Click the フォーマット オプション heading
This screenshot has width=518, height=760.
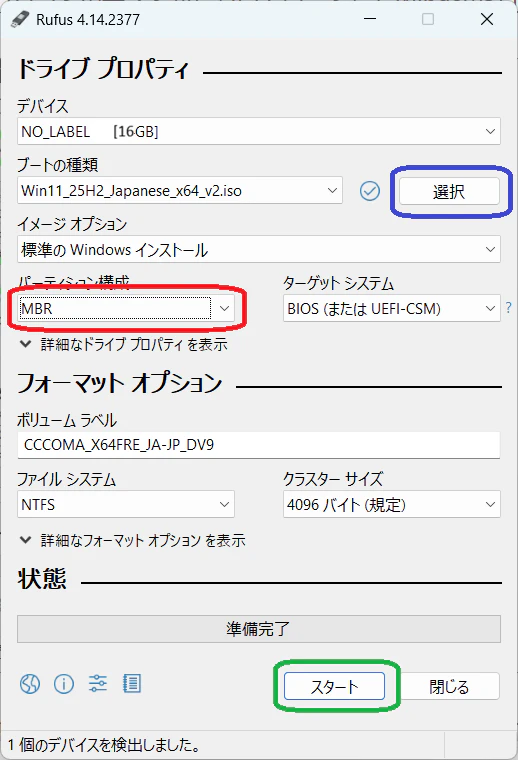120,382
